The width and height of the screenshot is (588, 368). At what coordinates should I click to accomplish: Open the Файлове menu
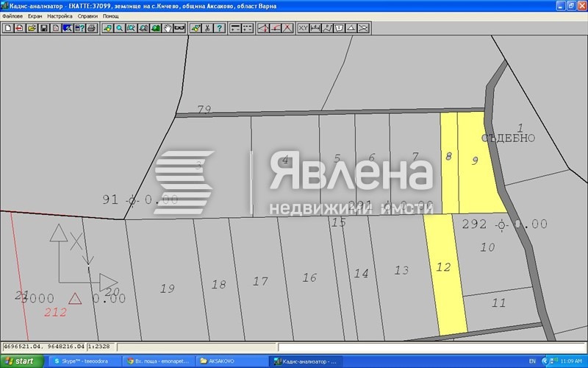click(x=12, y=15)
